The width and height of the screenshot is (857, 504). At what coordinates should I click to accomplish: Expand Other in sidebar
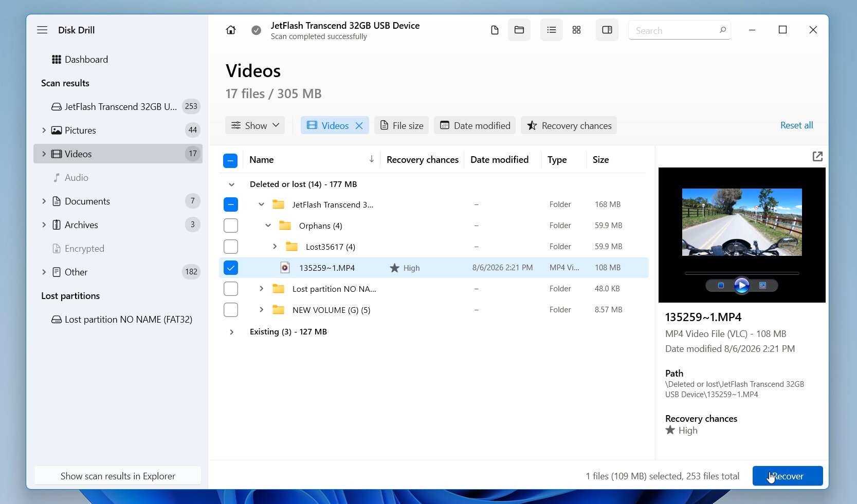44,272
